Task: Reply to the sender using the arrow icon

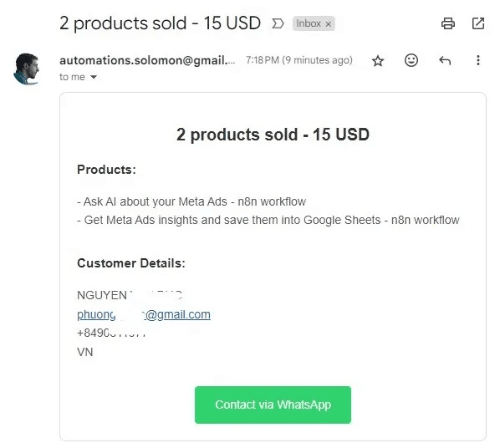Action: point(445,60)
